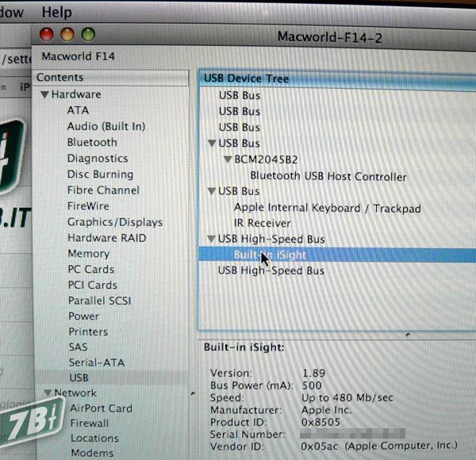Collapse the Network section triangle
The height and width of the screenshot is (460, 476).
(x=48, y=393)
